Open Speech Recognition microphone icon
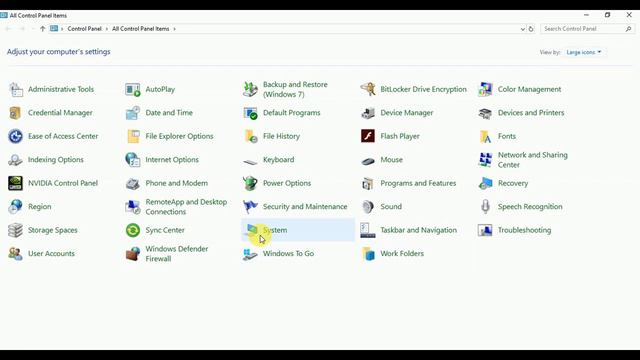 coord(485,207)
